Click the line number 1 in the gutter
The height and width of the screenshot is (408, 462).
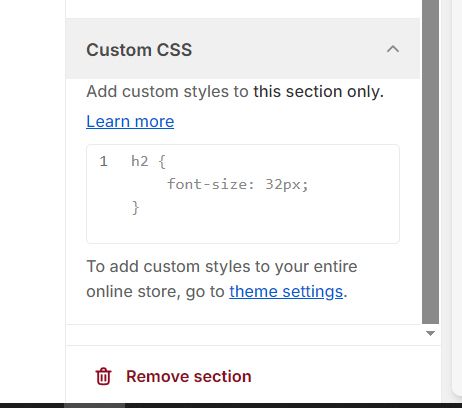[x=103, y=162]
